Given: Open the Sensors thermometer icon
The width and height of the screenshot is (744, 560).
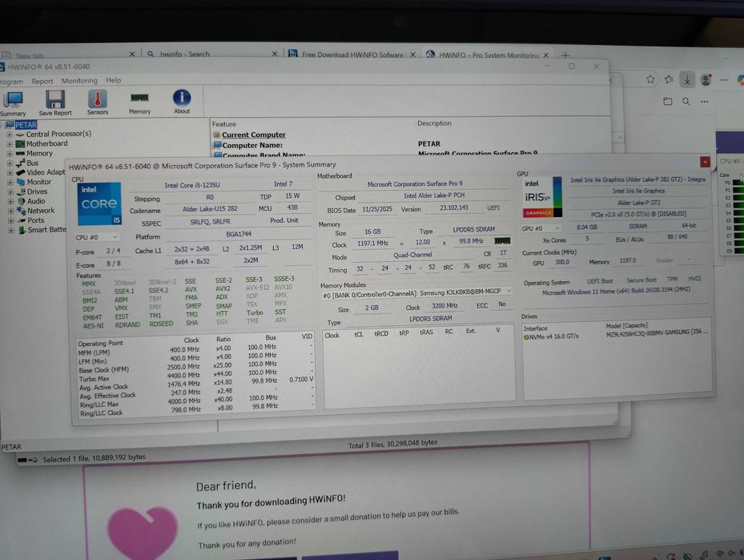Looking at the screenshot, I should pyautogui.click(x=97, y=102).
